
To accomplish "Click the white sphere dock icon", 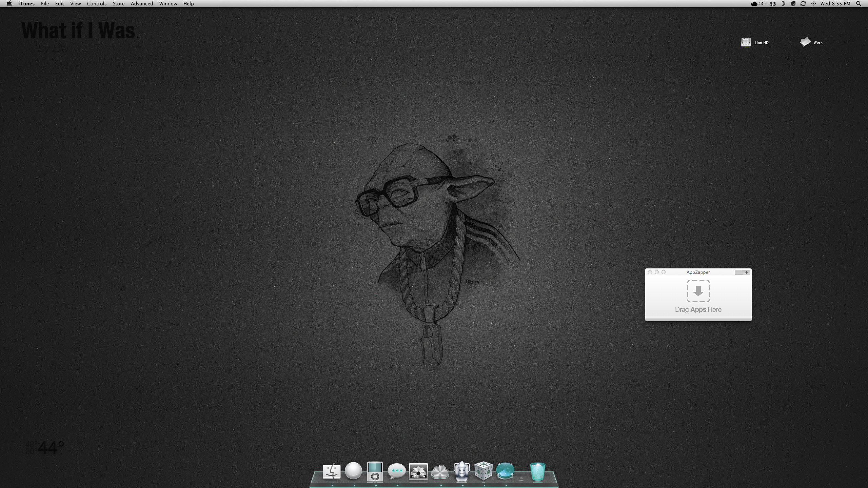I will (353, 471).
